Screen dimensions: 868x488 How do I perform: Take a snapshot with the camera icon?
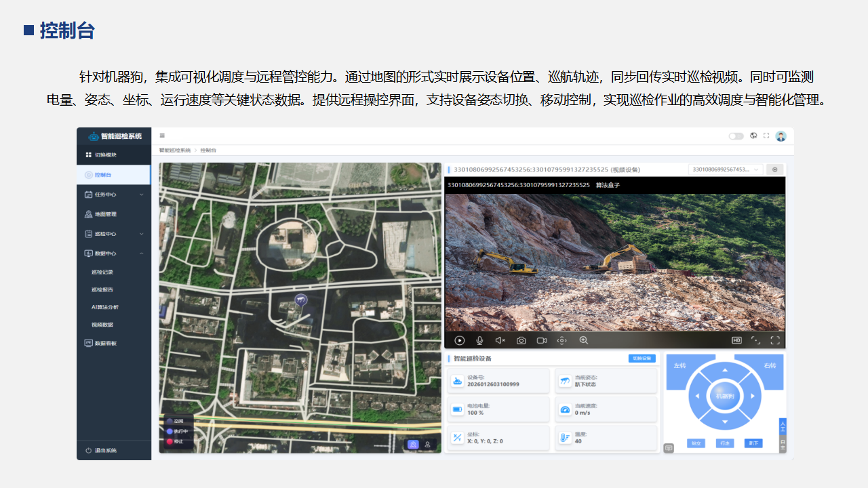521,340
